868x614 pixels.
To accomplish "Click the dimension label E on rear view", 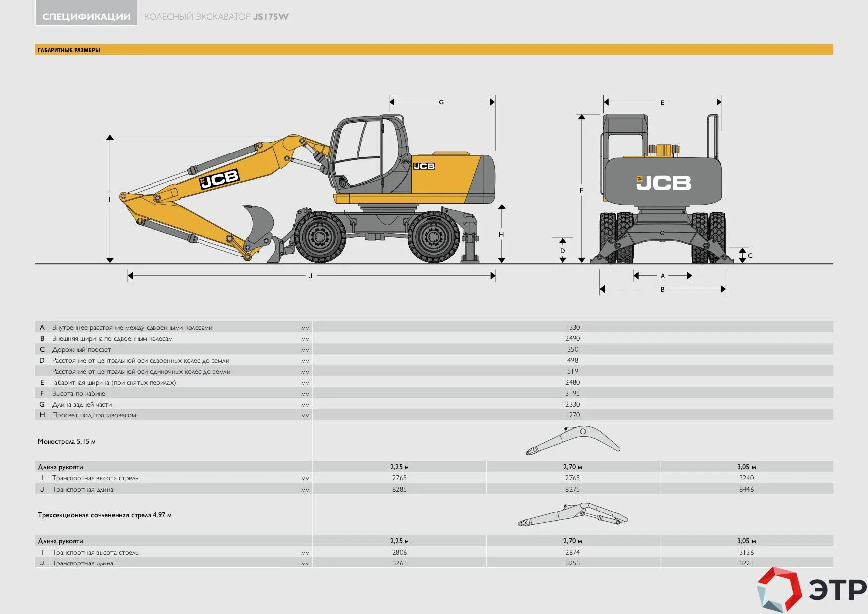I will (x=662, y=102).
